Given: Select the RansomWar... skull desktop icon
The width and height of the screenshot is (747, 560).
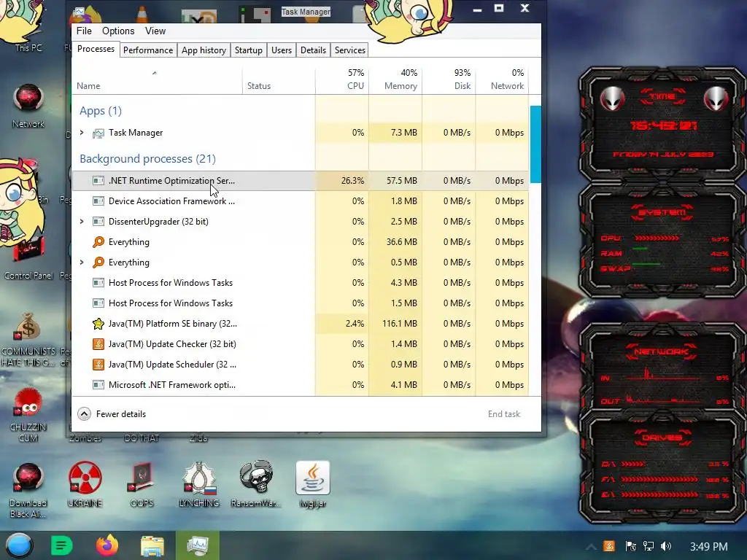Looking at the screenshot, I should (x=256, y=484).
